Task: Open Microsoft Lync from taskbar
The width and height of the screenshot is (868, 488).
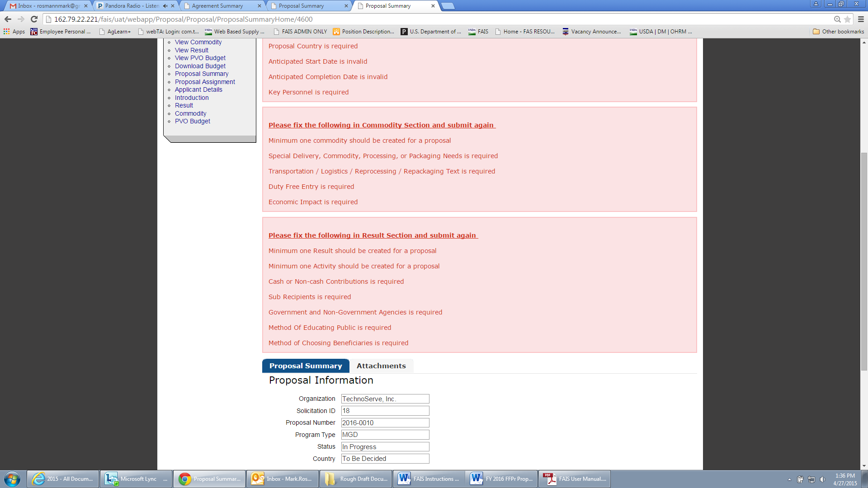Action: (x=136, y=479)
